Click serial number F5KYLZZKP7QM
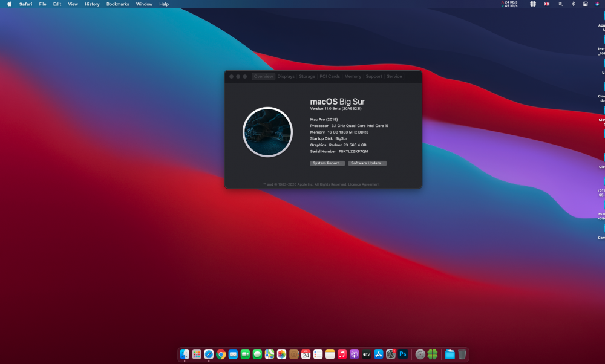The height and width of the screenshot is (364, 605). [353, 152]
